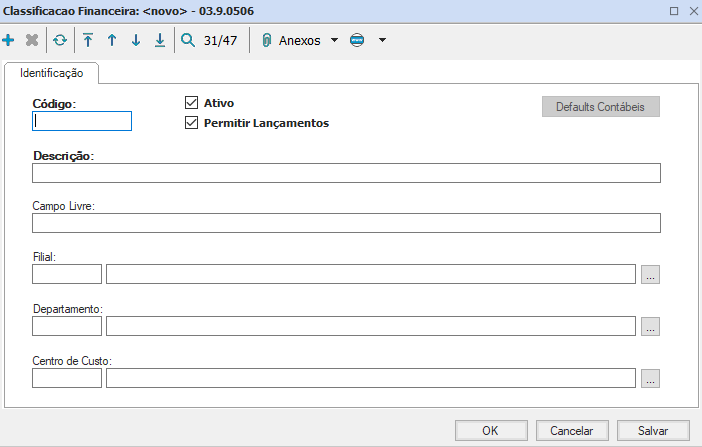Click the OK button
702x447 pixels.
490,430
